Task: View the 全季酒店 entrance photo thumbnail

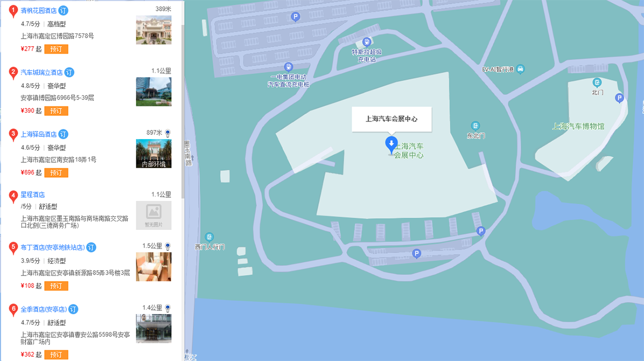Action: [x=153, y=329]
